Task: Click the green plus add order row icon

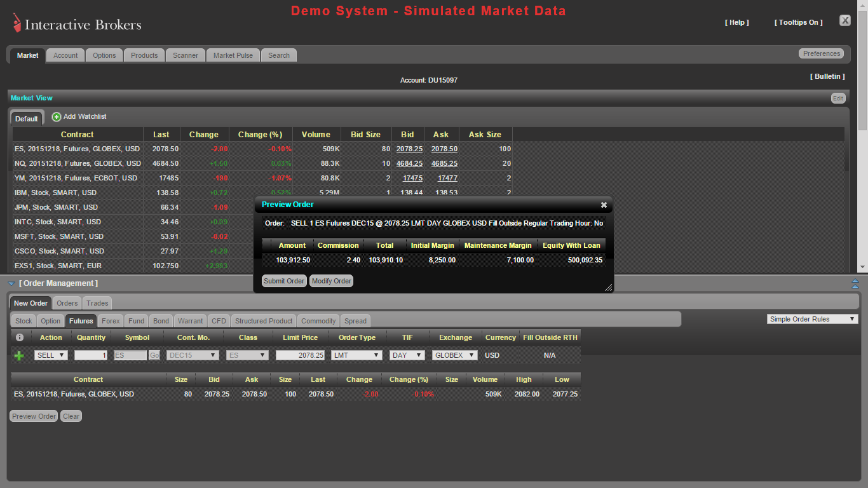Action: [19, 356]
